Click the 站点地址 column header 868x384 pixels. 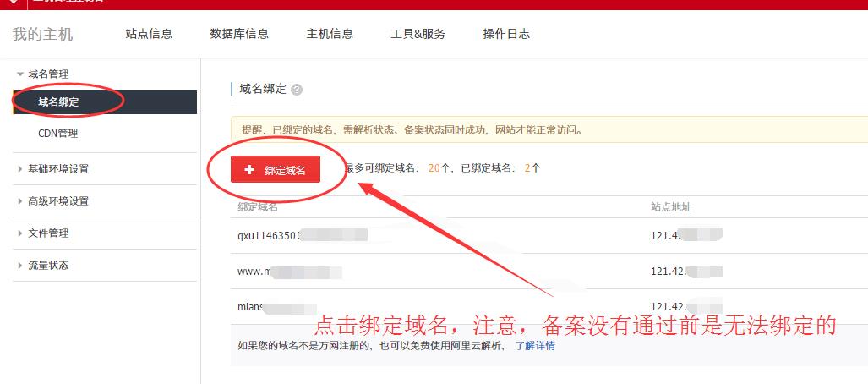coord(671,207)
